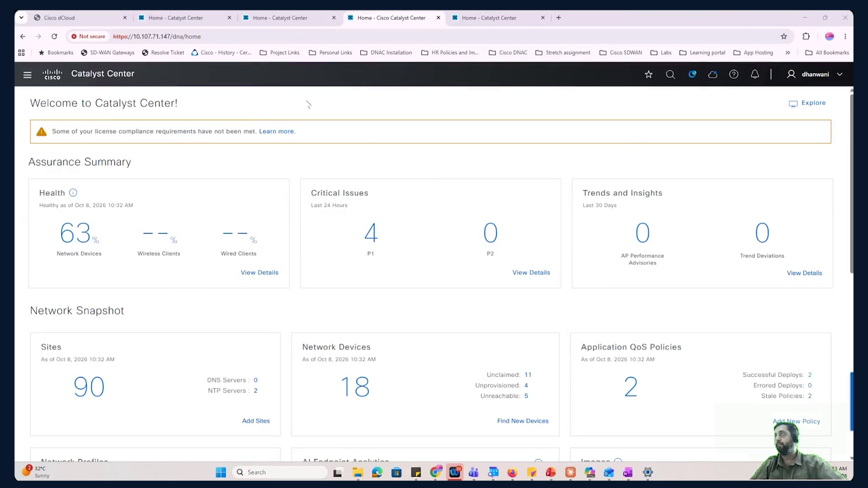
Task: Click the Not secure site indicator
Action: [x=88, y=37]
